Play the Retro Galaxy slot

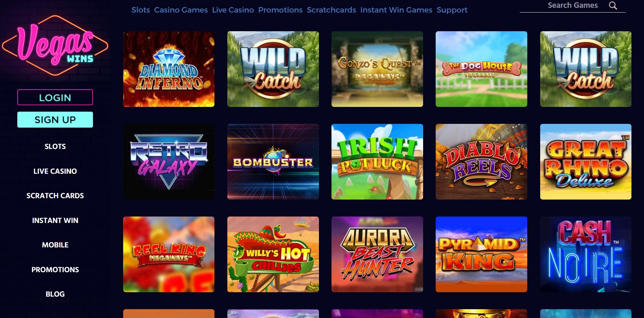click(169, 162)
